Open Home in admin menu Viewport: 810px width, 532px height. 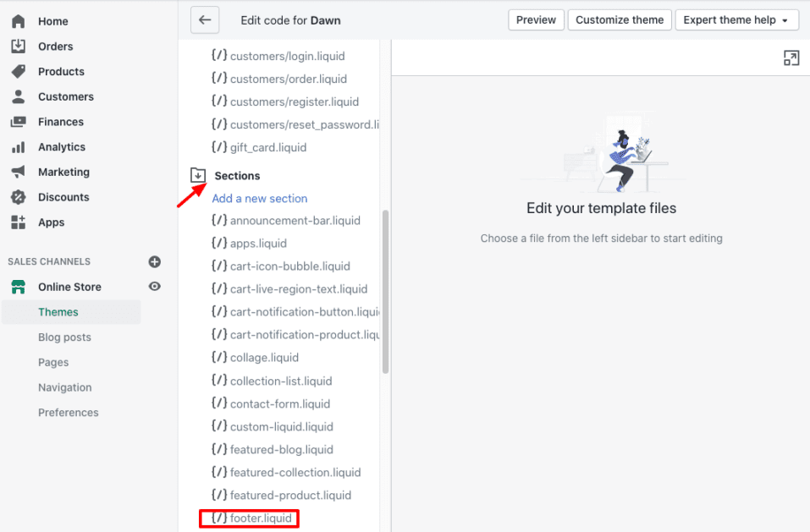coord(53,21)
